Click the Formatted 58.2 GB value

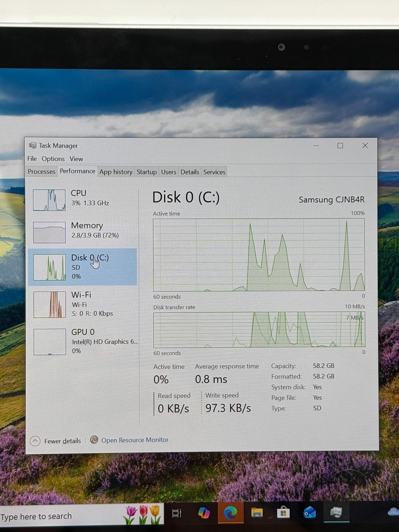click(x=324, y=376)
